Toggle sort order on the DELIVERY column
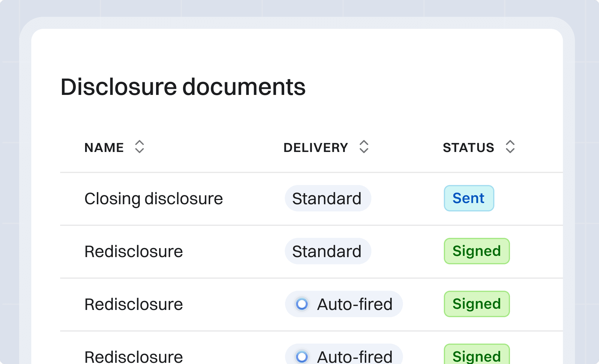 pyautogui.click(x=364, y=147)
